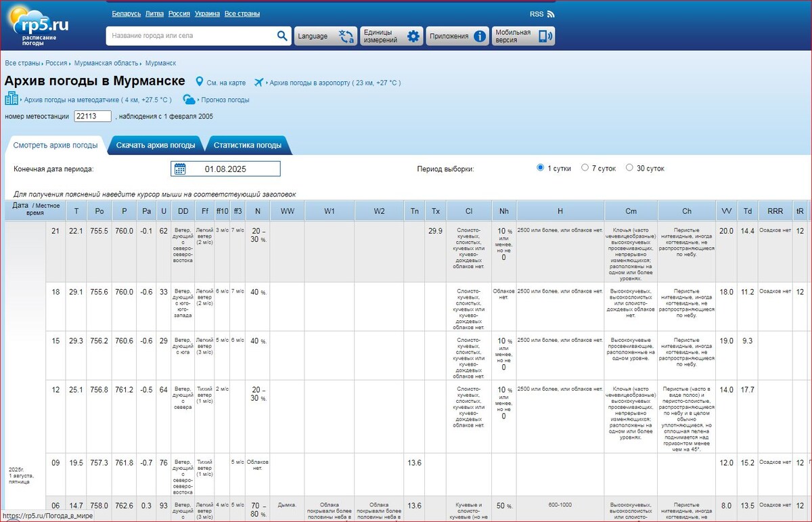Click the RRR precipitation column header
Screen dimensions: 812x522
coord(775,211)
